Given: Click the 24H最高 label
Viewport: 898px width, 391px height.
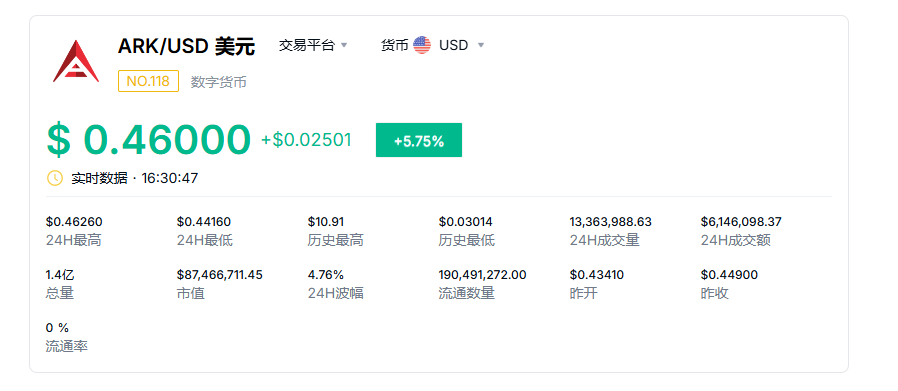Looking at the screenshot, I should [74, 240].
